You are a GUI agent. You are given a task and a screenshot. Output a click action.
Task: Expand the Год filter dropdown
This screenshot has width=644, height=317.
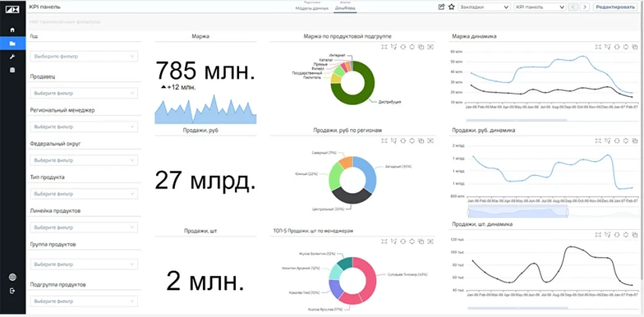pyautogui.click(x=84, y=57)
